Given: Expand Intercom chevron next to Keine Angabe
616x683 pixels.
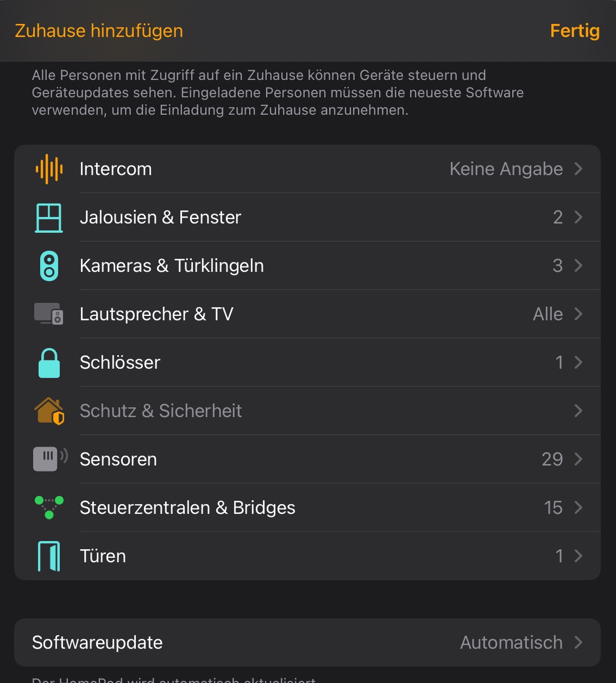Looking at the screenshot, I should click(x=578, y=169).
